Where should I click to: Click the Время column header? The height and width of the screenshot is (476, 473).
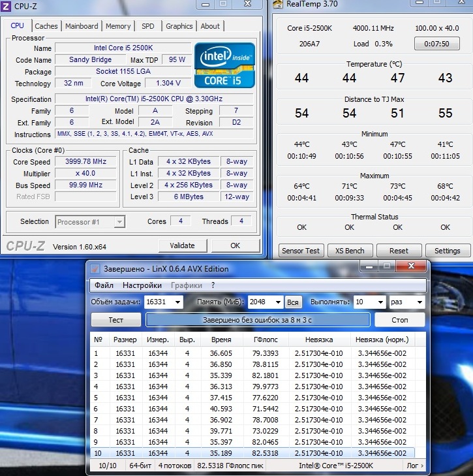[x=221, y=340]
